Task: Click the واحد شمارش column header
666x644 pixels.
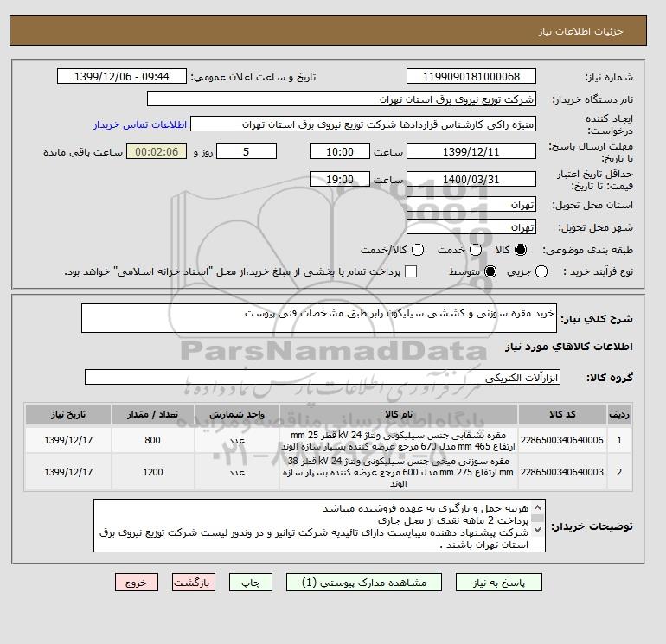Action: coord(237,414)
